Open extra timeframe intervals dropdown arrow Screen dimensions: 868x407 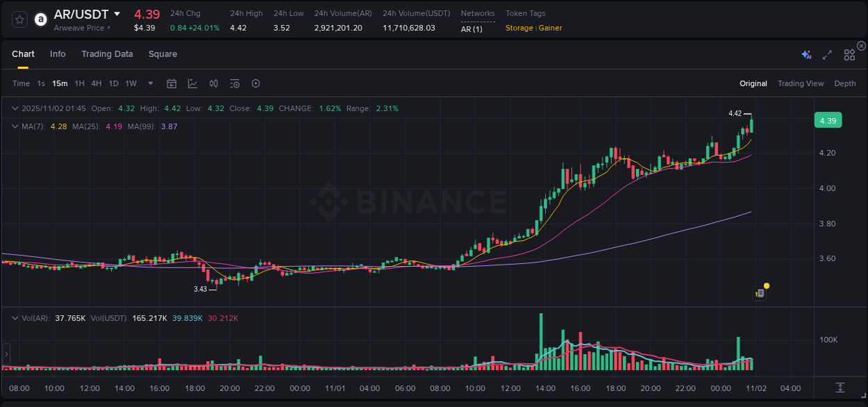pyautogui.click(x=149, y=83)
